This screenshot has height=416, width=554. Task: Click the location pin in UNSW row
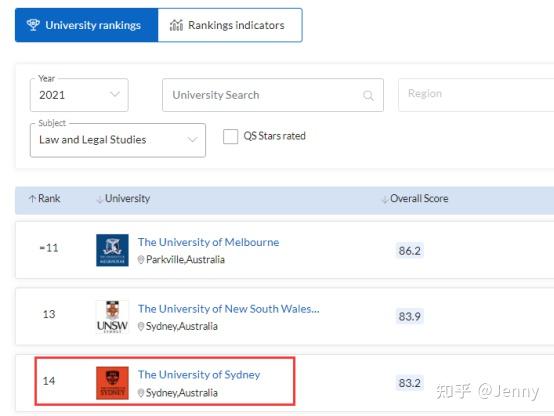(x=141, y=326)
